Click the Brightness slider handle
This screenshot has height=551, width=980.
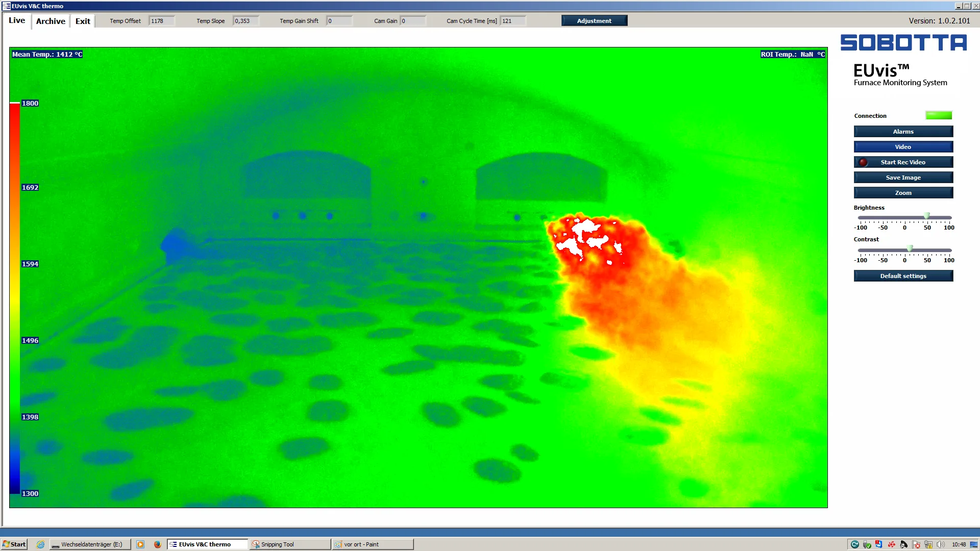[x=927, y=216]
